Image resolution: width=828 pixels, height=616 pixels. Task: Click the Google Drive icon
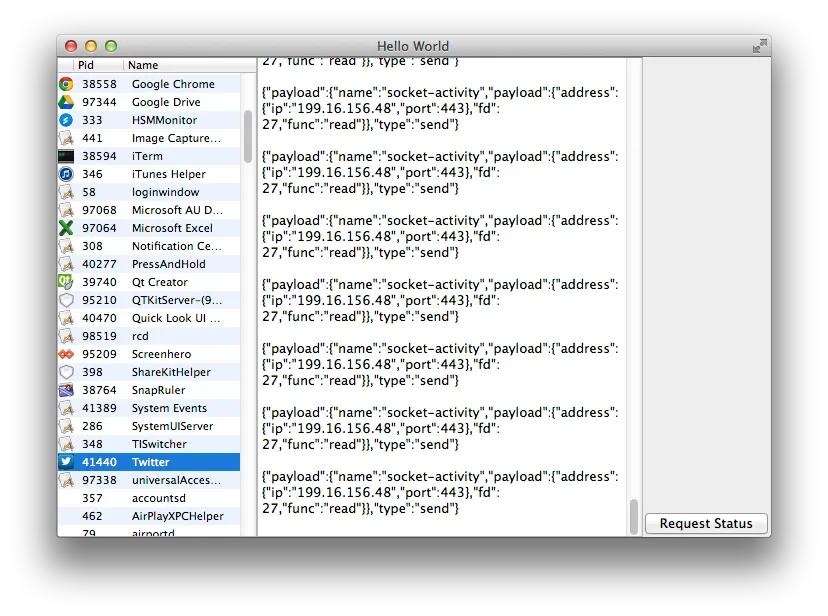pyautogui.click(x=66, y=102)
